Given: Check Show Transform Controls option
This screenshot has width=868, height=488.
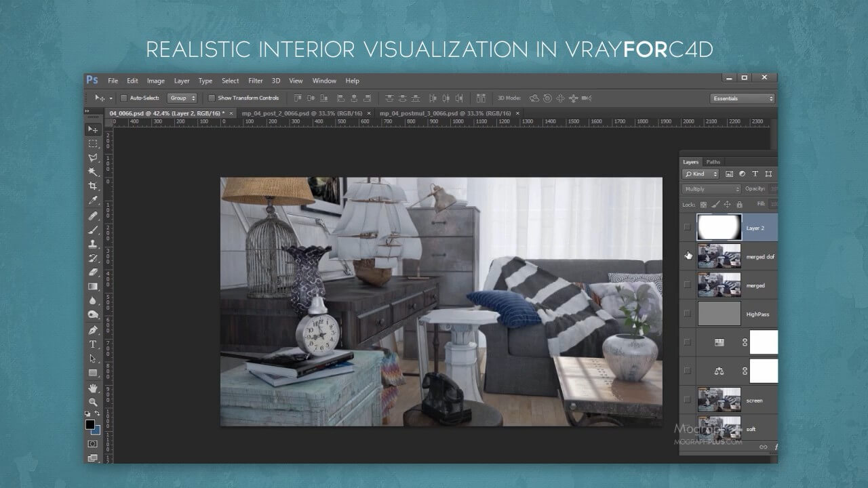Looking at the screenshot, I should click(x=212, y=98).
